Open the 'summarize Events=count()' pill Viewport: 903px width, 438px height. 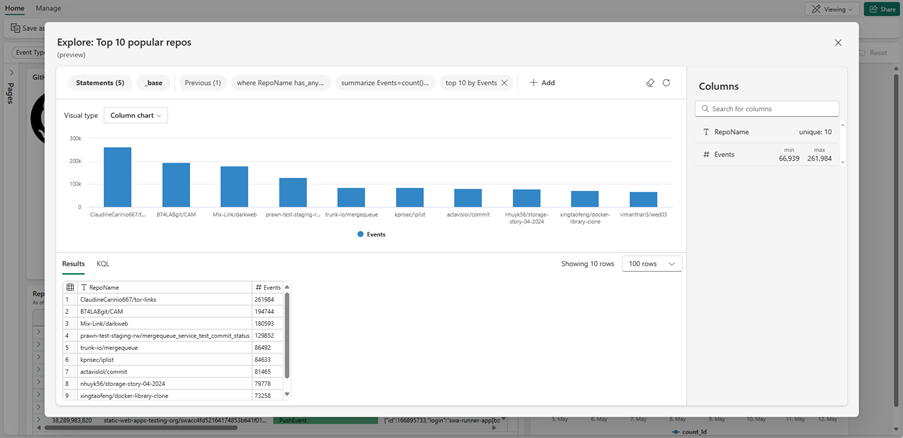pyautogui.click(x=385, y=83)
